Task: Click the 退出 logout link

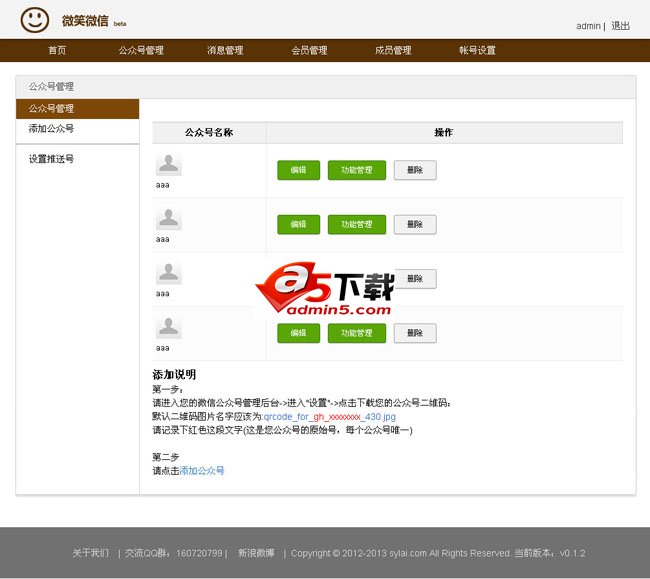Action: coord(620,26)
